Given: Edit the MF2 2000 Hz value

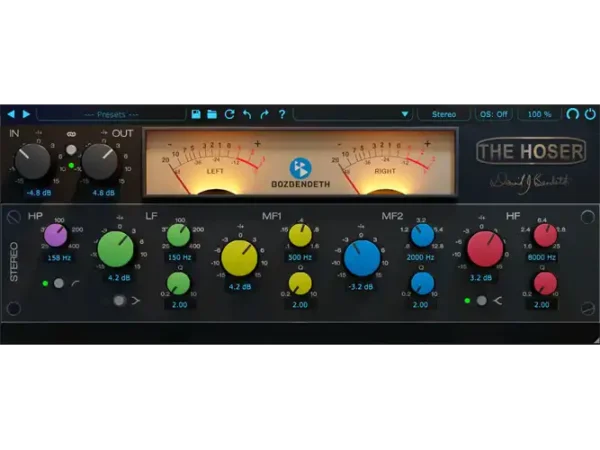Looking at the screenshot, I should [x=420, y=257].
